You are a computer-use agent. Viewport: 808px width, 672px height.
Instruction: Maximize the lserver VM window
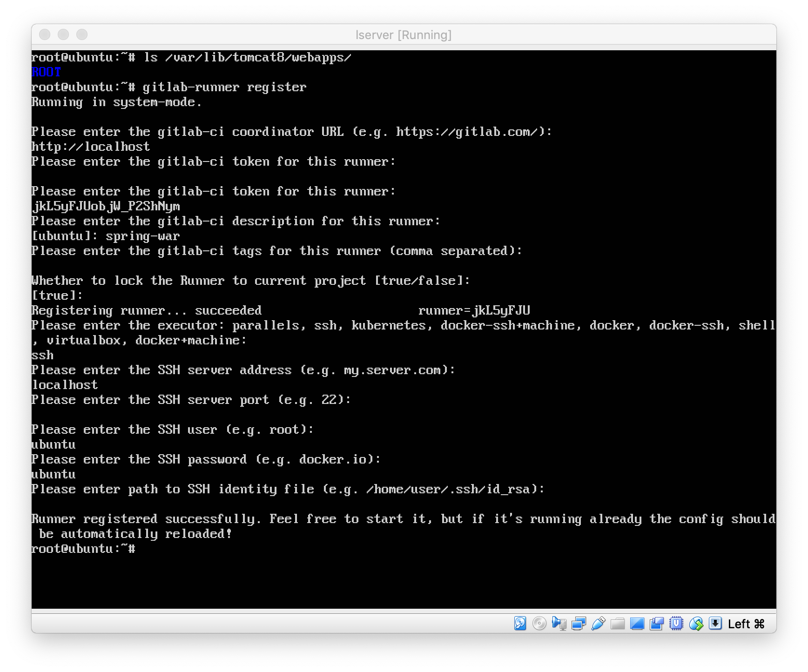coord(82,34)
